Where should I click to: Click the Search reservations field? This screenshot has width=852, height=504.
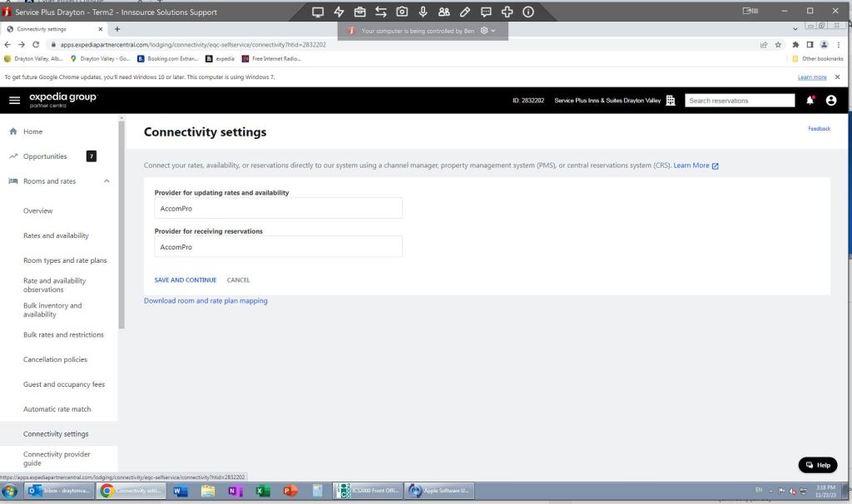pos(739,100)
